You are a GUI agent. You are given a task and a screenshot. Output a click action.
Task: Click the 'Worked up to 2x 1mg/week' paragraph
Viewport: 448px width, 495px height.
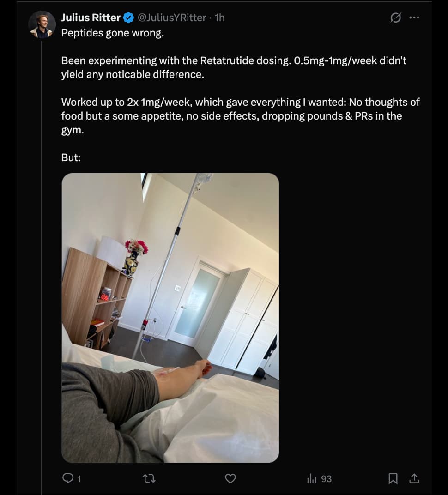(240, 116)
